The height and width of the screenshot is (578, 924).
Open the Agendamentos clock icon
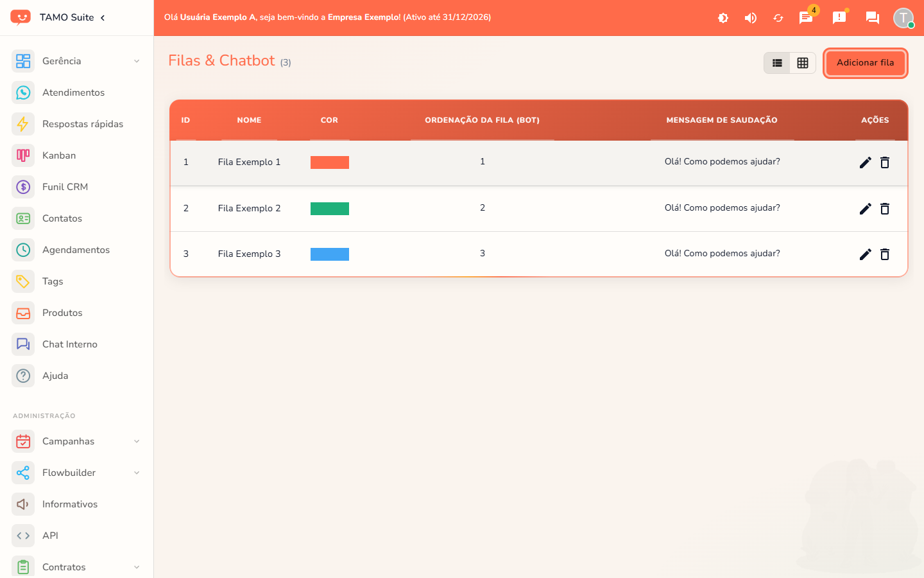(23, 250)
